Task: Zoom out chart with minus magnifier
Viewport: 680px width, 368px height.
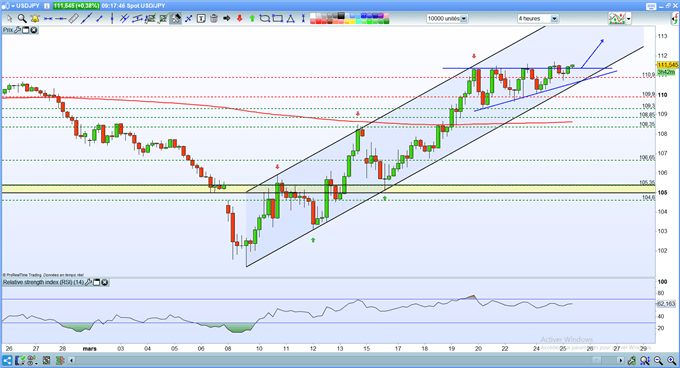Action: (658, 360)
